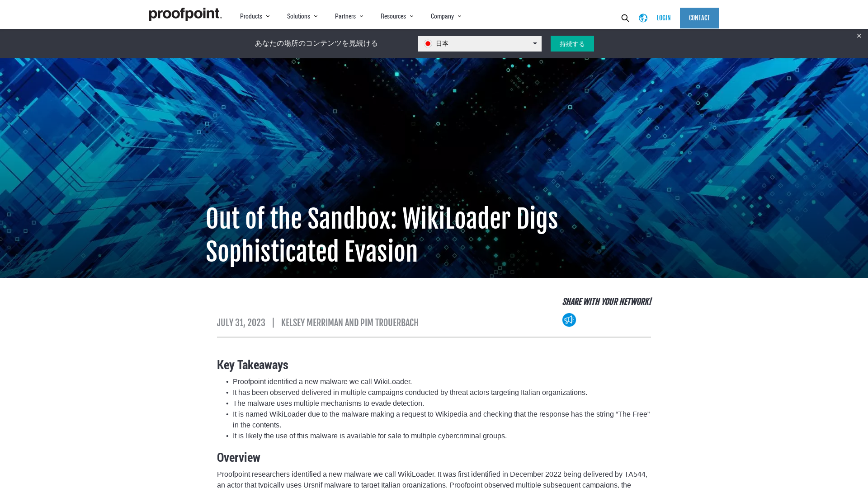The image size is (868, 488).
Task: Click the LOGIN button
Action: 664,17
